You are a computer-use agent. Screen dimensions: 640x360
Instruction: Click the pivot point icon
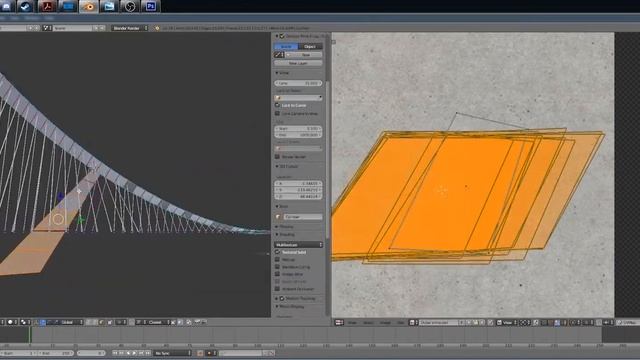point(24,322)
